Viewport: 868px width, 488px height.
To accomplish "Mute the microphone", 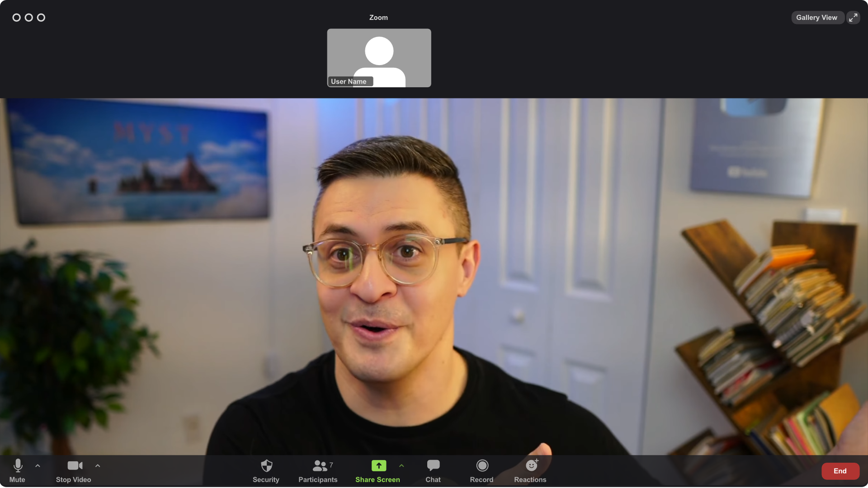I will click(18, 471).
